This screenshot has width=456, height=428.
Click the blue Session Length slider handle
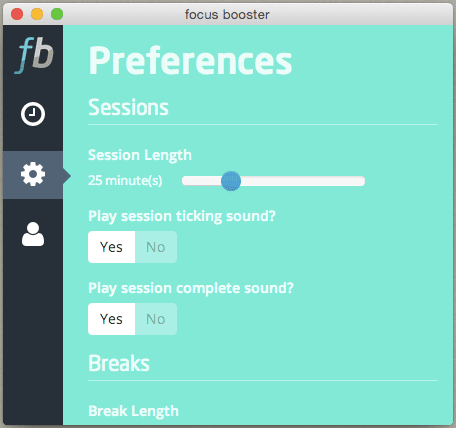pos(231,181)
